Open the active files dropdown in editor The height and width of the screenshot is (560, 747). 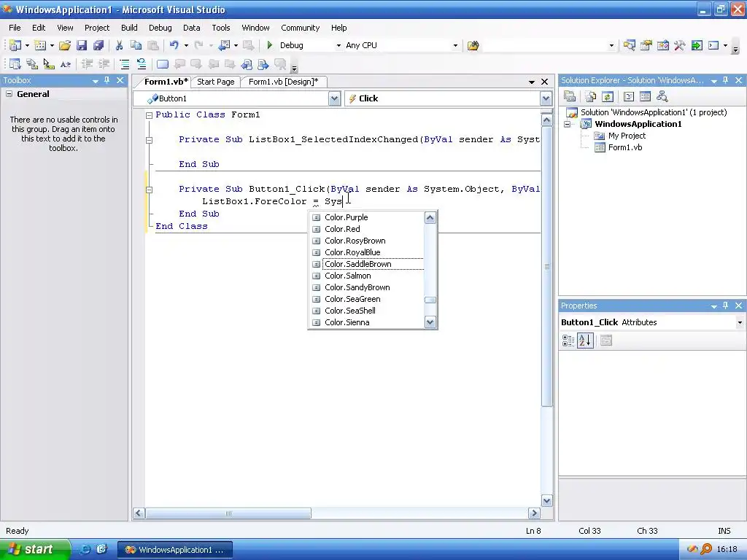click(x=532, y=82)
